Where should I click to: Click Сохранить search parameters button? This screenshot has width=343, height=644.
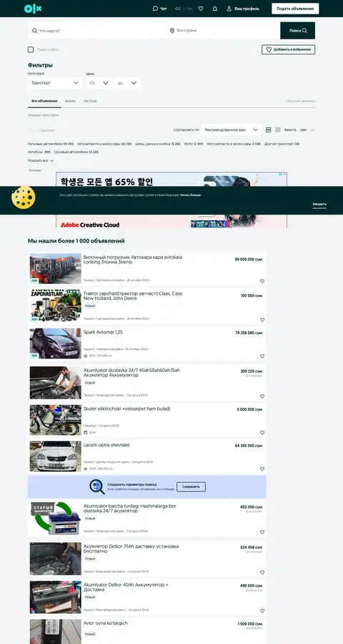(x=192, y=487)
